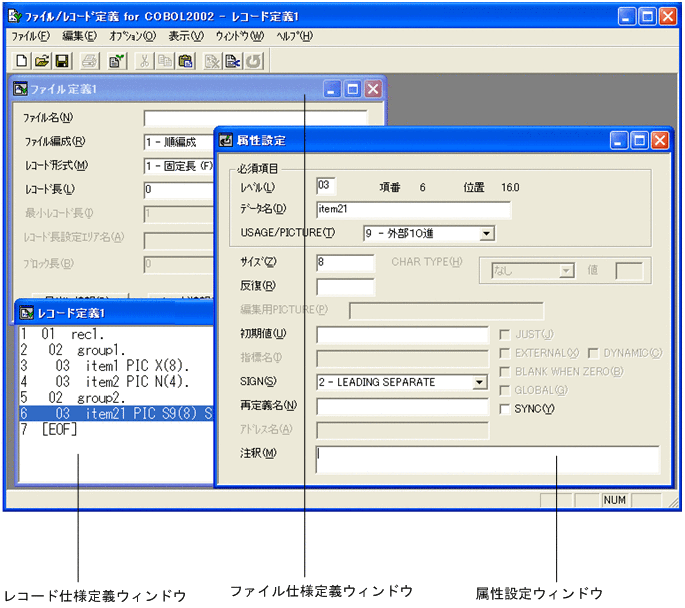Click the レベル(L) field containing 03

click(x=326, y=185)
